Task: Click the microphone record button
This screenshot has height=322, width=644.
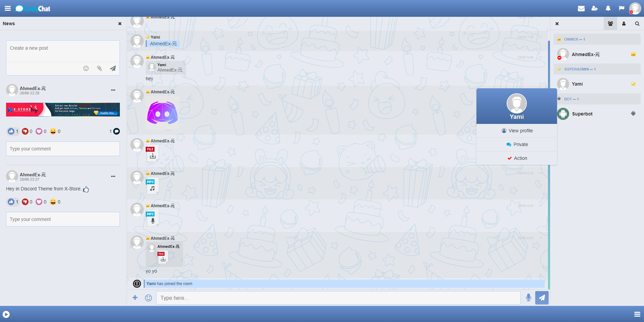Action: (528, 297)
